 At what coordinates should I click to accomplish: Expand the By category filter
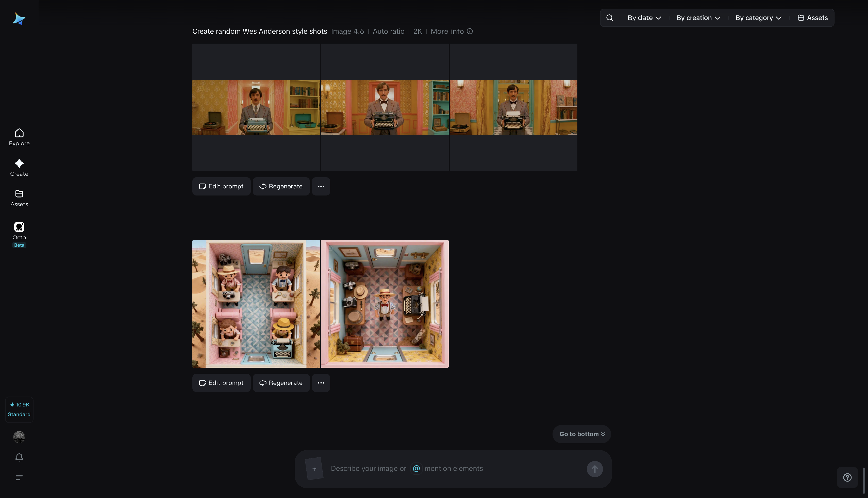point(758,18)
